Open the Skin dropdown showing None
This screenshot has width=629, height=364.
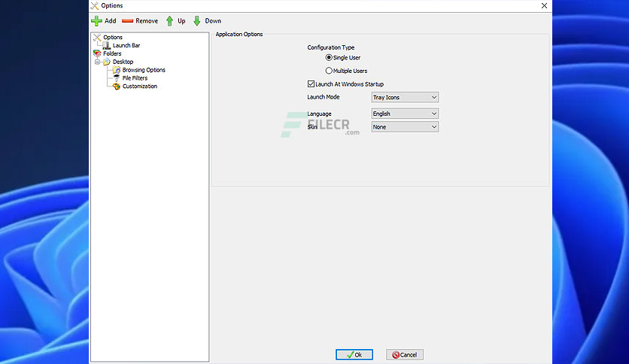[x=405, y=127]
